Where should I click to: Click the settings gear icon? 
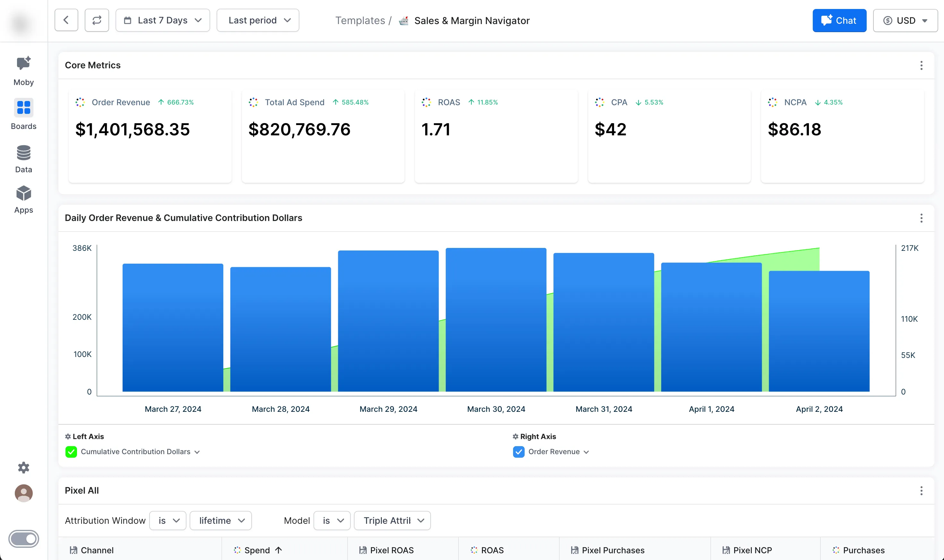coord(23,467)
